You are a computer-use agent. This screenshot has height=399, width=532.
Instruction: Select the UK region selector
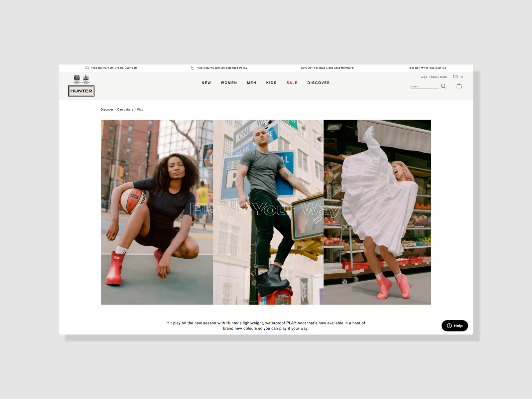pos(458,77)
